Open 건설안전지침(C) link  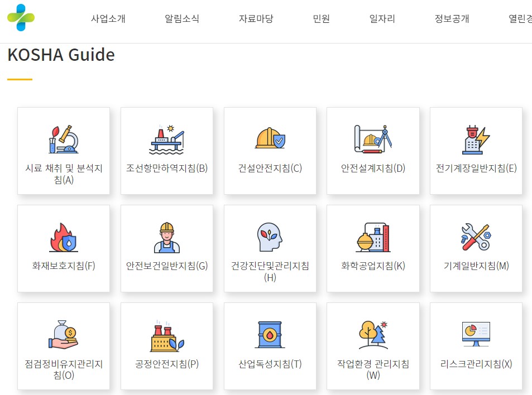(x=270, y=168)
